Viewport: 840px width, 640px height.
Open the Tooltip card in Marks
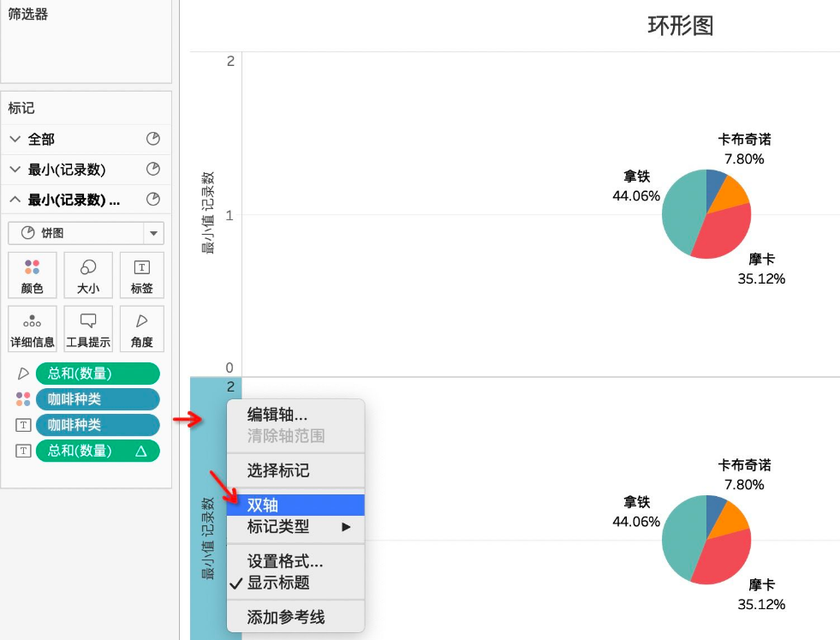pyautogui.click(x=87, y=321)
